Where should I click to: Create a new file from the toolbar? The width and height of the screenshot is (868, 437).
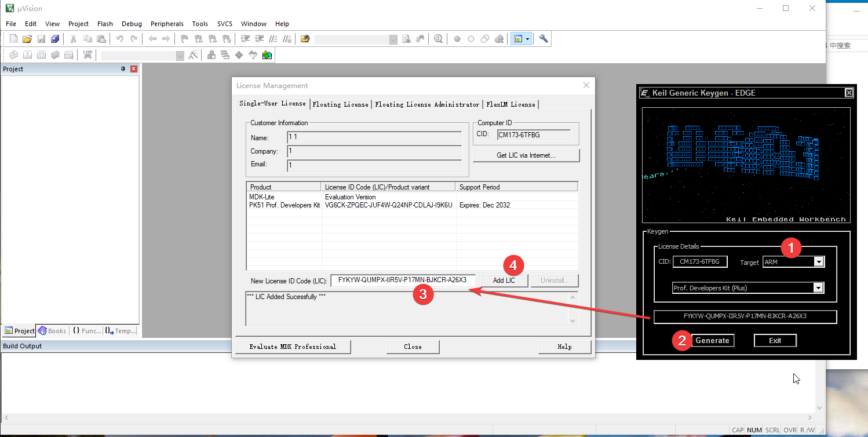coord(14,39)
